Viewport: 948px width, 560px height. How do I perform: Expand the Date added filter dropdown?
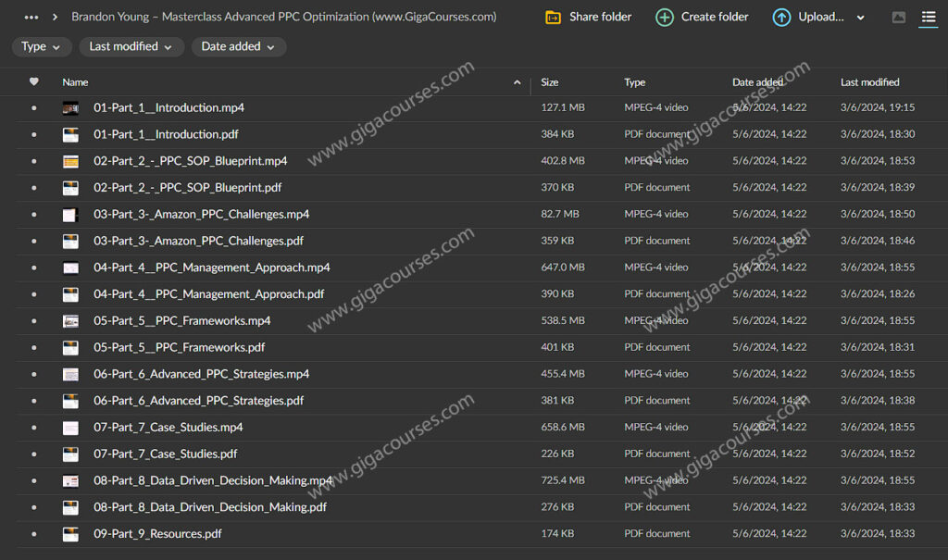[238, 46]
